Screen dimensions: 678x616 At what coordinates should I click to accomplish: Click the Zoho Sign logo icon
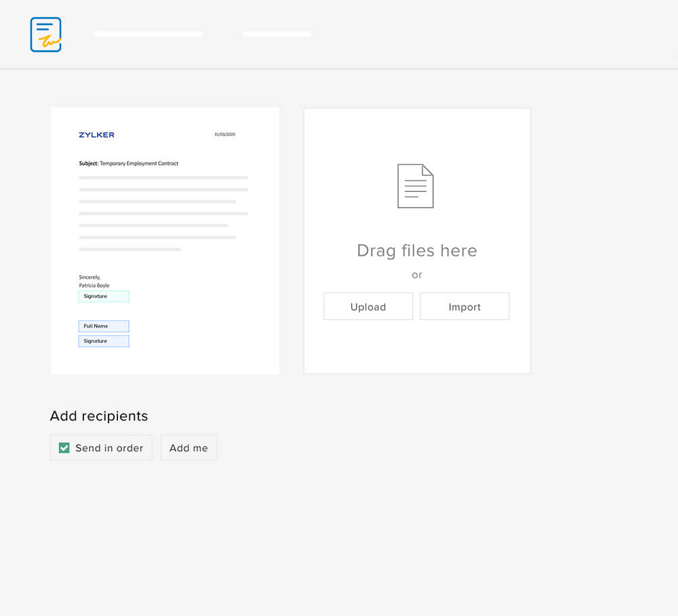(x=45, y=35)
